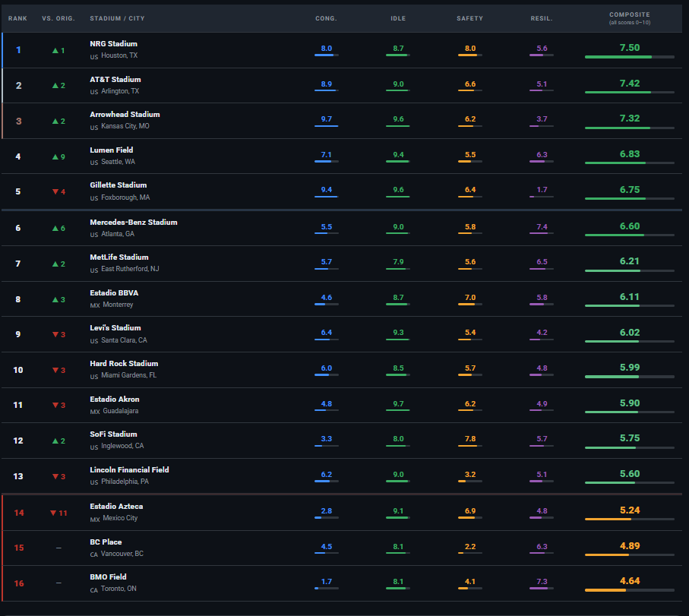The image size is (689, 616).
Task: Click BMO Field composite score bar 4.64
Action: (629, 590)
